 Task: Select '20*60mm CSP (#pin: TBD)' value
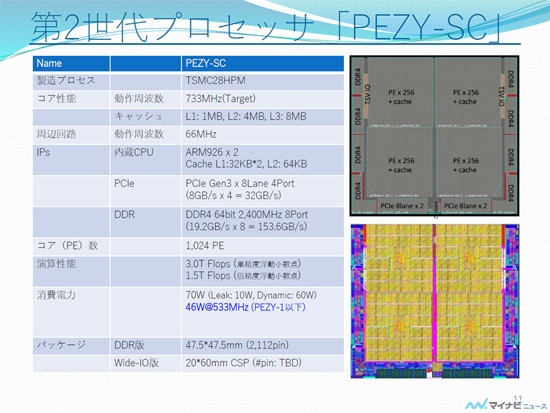point(243,363)
